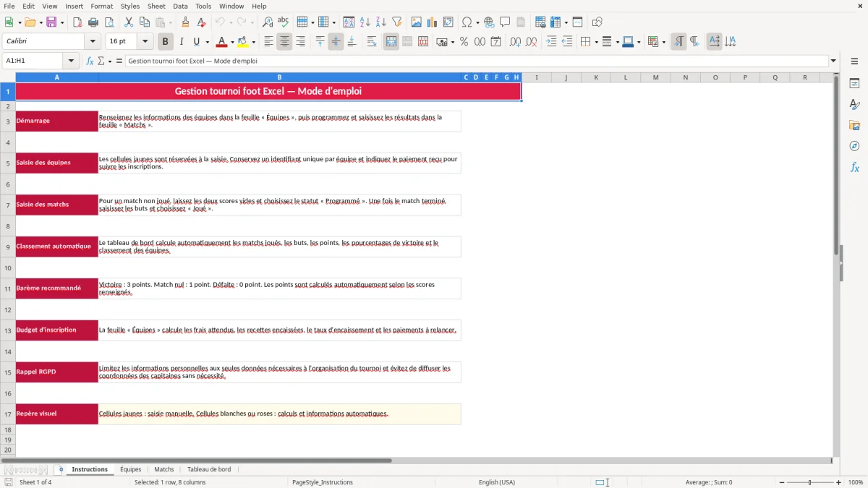Click zoom in plus button
The width and height of the screenshot is (868, 488).
click(839, 482)
